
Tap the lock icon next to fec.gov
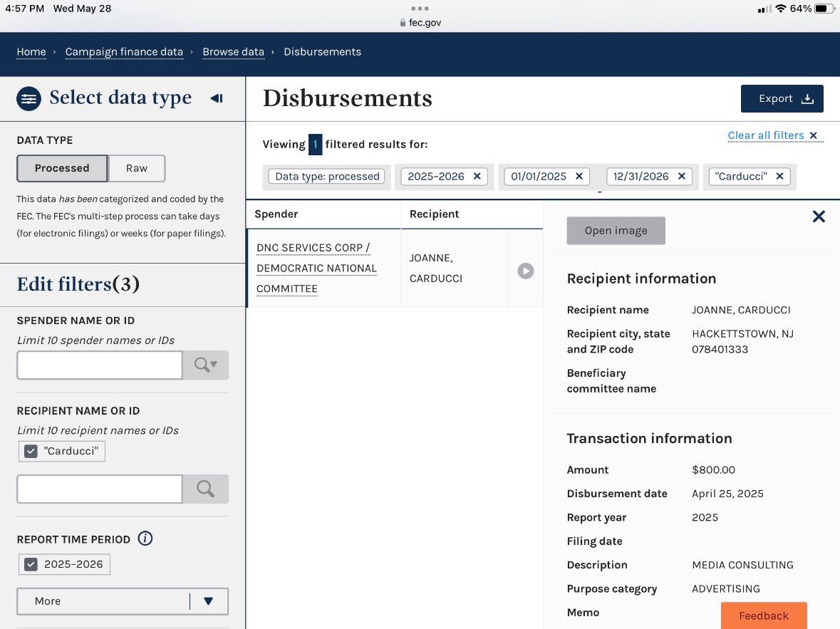click(x=403, y=23)
